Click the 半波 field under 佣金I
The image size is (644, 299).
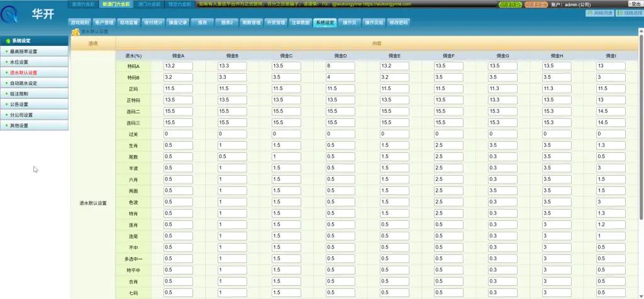611,168
